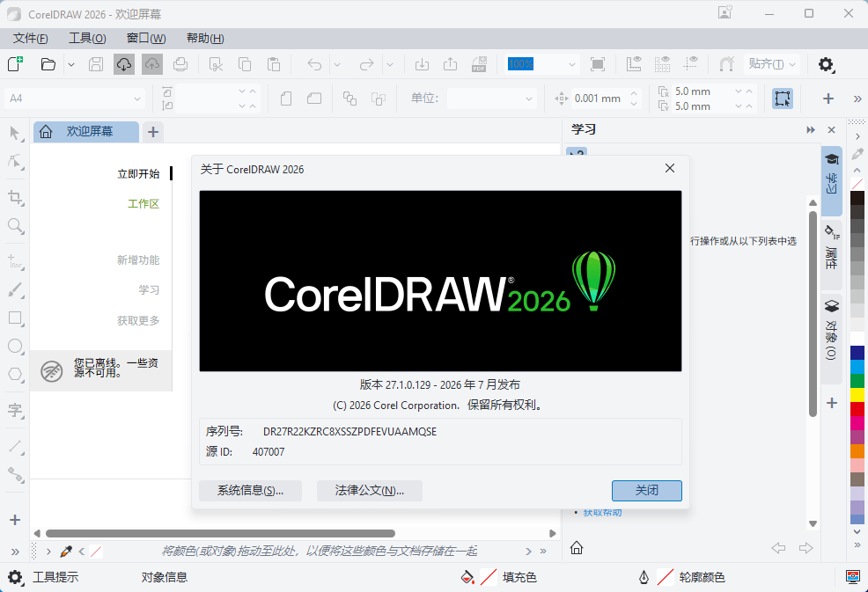
Task: Open the 帮助(H) menu
Action: (x=205, y=38)
